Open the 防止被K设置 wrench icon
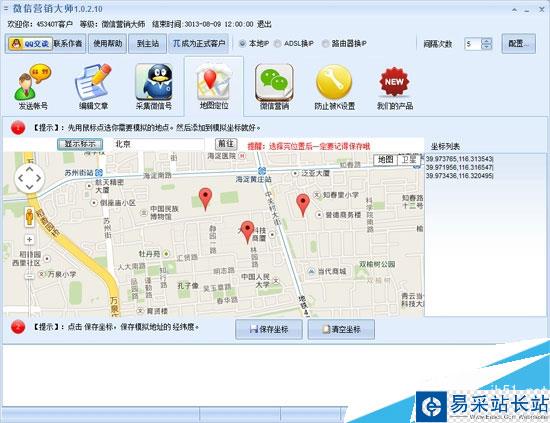 click(334, 87)
